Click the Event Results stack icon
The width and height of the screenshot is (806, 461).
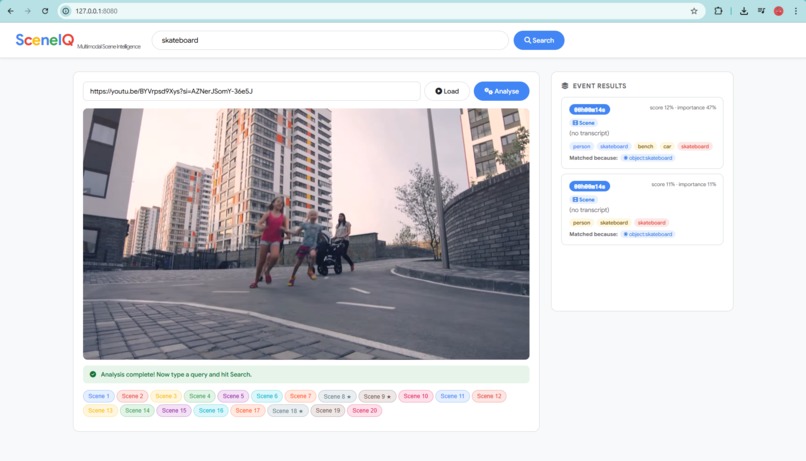(x=565, y=86)
